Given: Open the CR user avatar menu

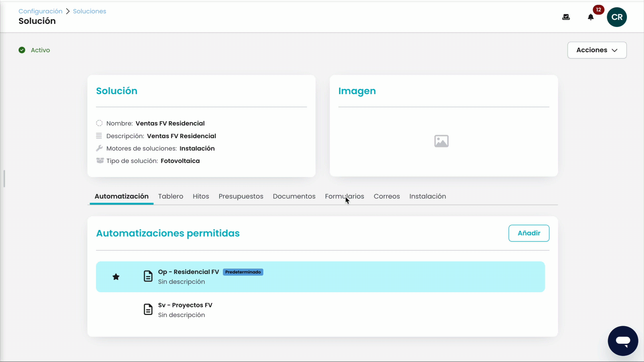Looking at the screenshot, I should point(617,17).
